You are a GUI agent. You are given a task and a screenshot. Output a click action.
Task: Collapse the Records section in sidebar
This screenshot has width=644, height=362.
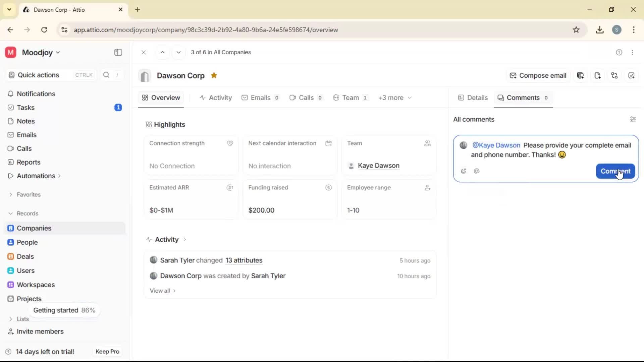click(11, 214)
